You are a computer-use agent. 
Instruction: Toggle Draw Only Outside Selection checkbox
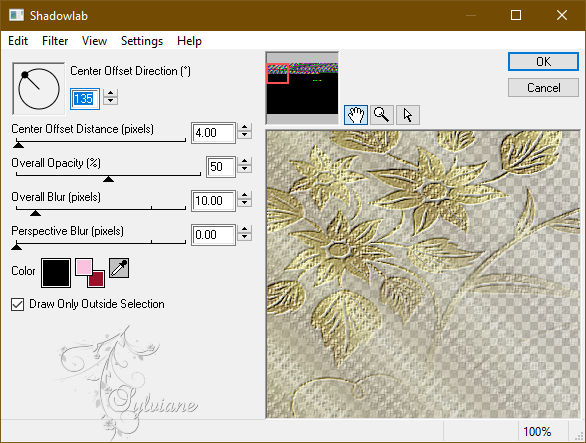(x=18, y=304)
